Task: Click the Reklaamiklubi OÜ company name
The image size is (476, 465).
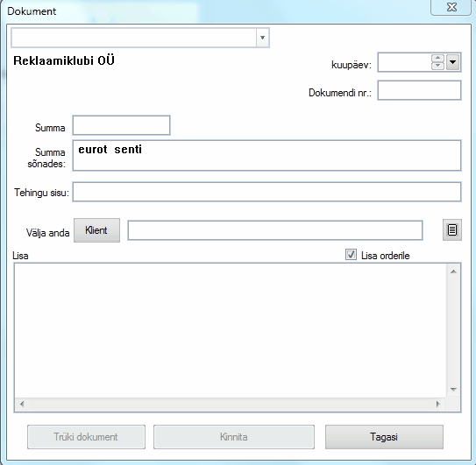Action: pos(64,60)
